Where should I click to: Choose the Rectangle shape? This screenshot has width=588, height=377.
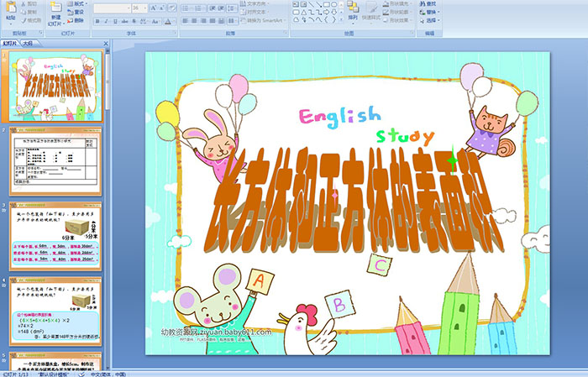point(326,4)
